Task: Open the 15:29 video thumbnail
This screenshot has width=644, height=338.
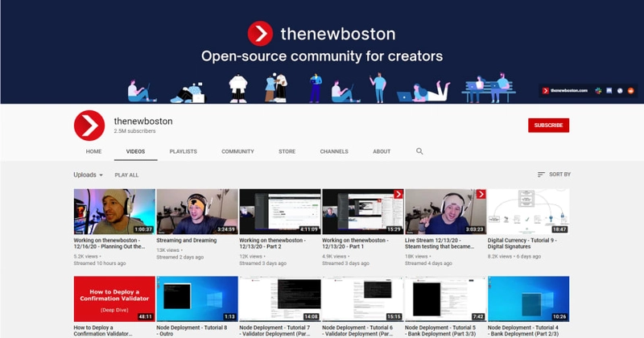Action: click(363, 212)
